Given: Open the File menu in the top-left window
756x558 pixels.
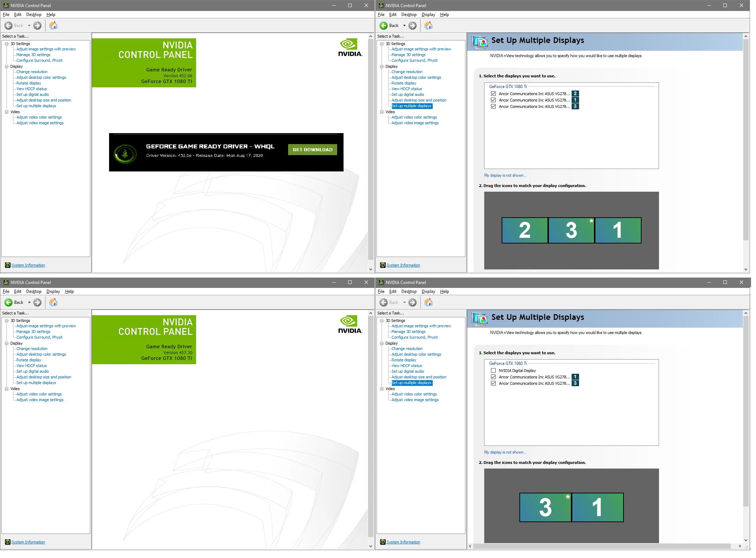Looking at the screenshot, I should point(6,15).
